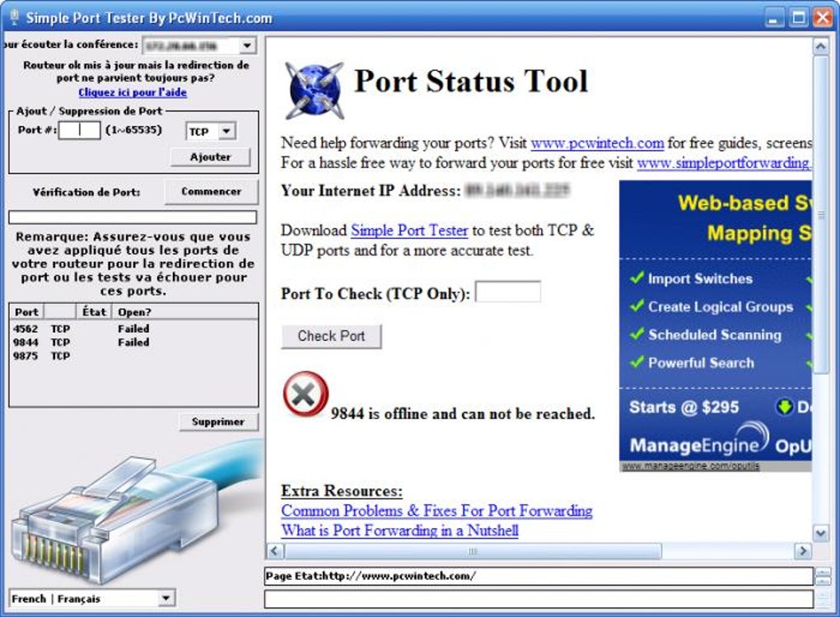The image size is (840, 617).
Task: Click the Page Etat status URL field
Action: (x=539, y=577)
